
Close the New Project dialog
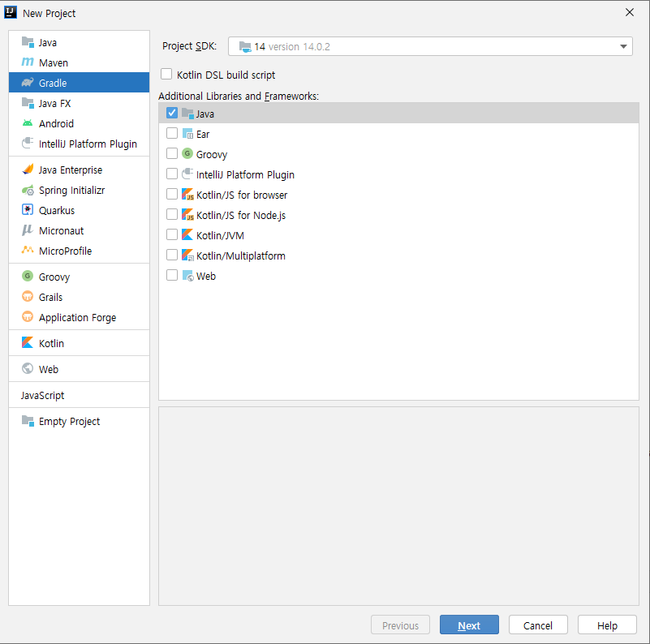point(630,13)
